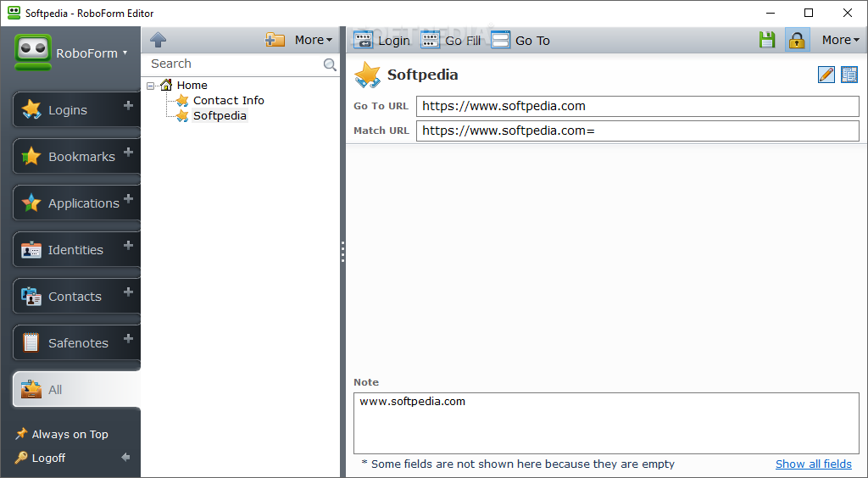
Task: Click the search magnifier icon
Action: pos(330,64)
